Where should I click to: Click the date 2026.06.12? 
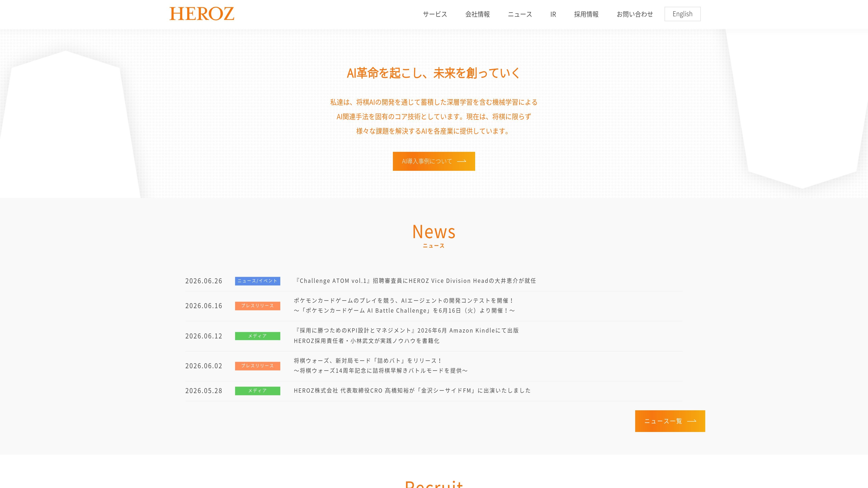pyautogui.click(x=203, y=336)
